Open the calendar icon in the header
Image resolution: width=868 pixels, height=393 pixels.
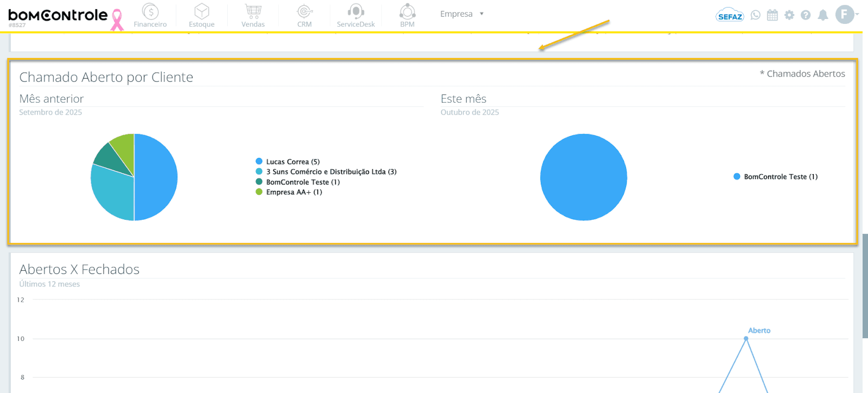[x=773, y=15]
